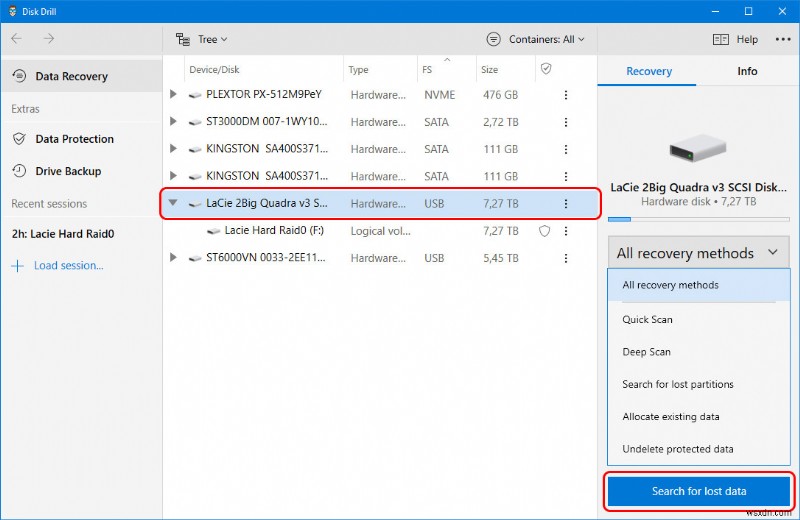800x520 pixels.
Task: Select the ST6000VN 0033-2EE11 disk row
Action: point(380,258)
